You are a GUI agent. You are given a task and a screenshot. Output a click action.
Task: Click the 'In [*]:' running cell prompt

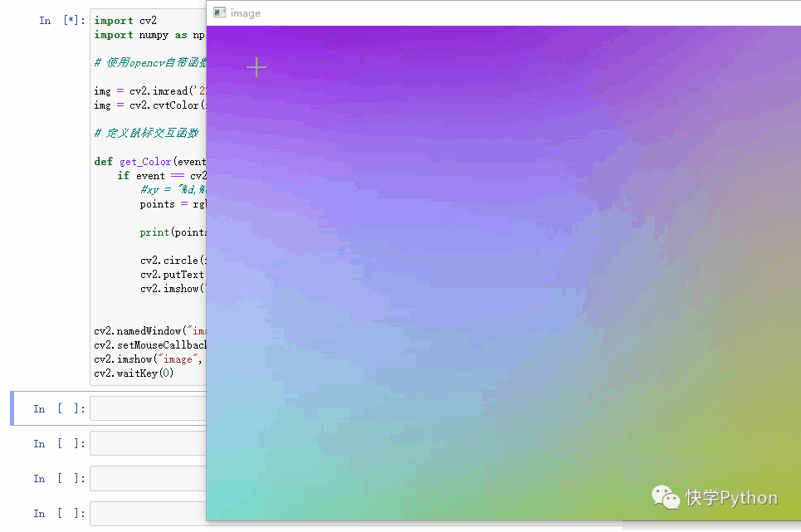coord(61,21)
